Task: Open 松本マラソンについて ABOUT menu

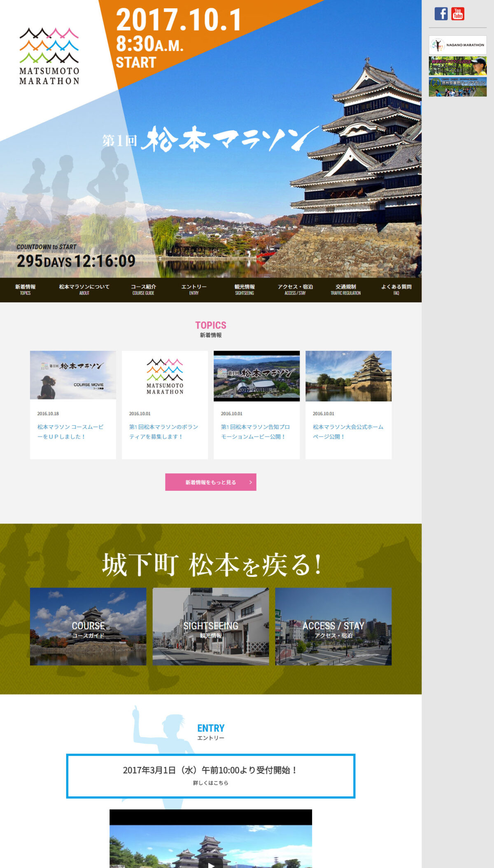Action: pyautogui.click(x=84, y=289)
